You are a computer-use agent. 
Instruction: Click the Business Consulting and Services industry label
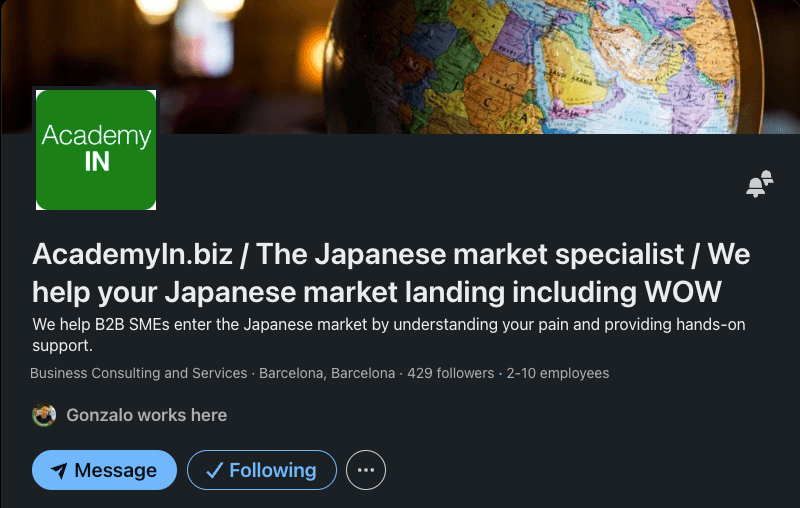tap(138, 373)
